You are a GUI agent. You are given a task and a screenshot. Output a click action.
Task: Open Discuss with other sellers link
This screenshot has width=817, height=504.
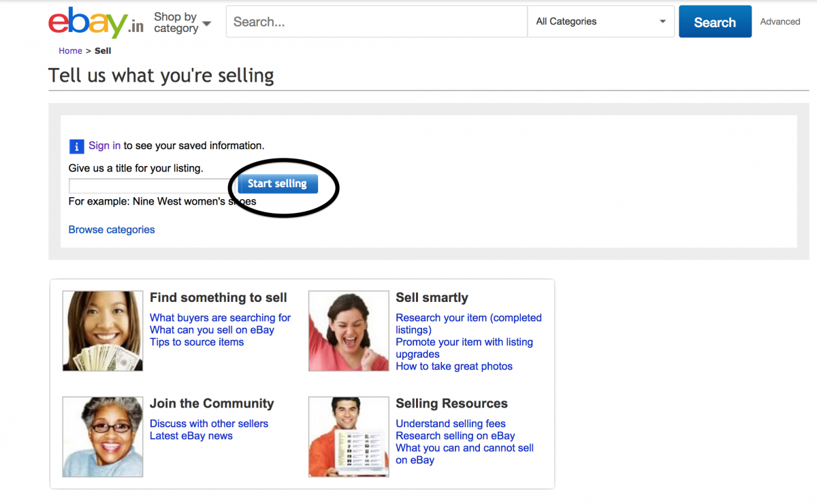[x=209, y=424]
